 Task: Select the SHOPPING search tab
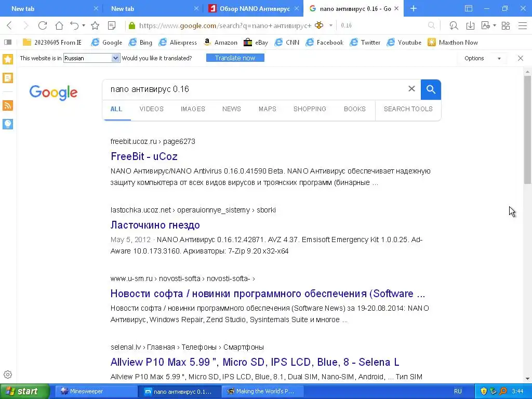pos(310,109)
